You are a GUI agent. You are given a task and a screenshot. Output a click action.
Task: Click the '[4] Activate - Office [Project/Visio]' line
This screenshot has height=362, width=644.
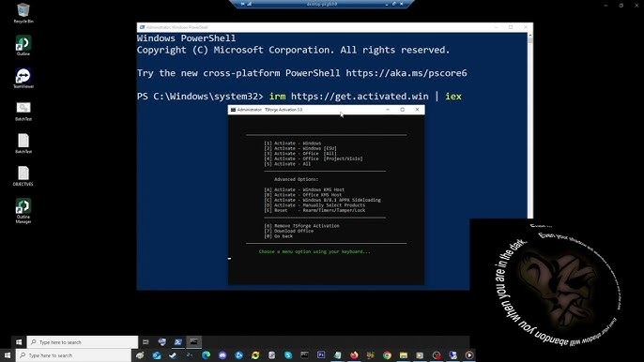coord(314,158)
